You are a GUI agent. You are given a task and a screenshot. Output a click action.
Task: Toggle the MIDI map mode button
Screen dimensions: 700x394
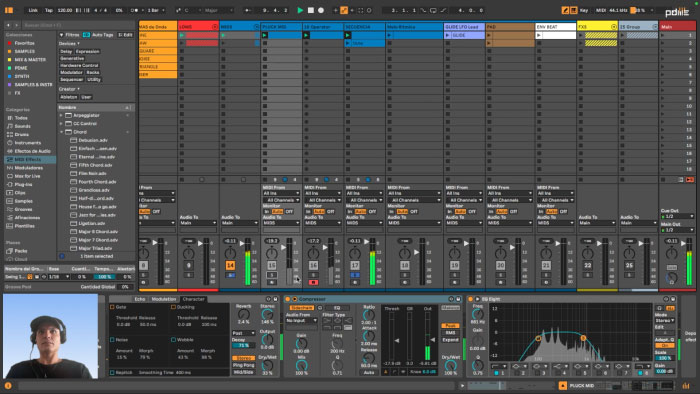pos(601,10)
